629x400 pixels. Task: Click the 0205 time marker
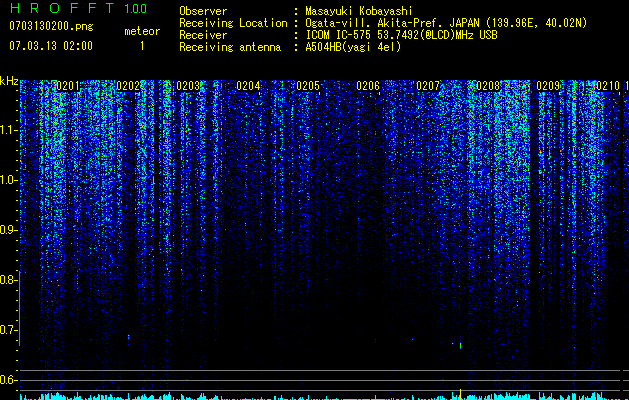(x=308, y=86)
